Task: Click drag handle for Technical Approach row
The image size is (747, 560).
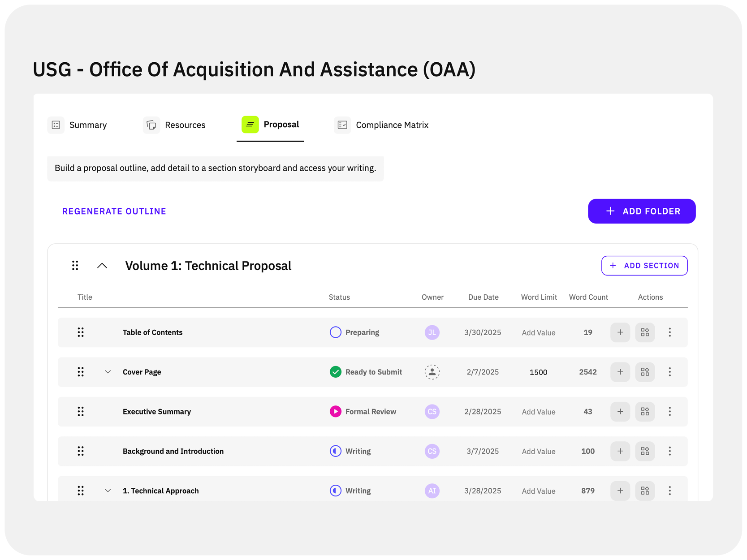Action: click(x=81, y=491)
